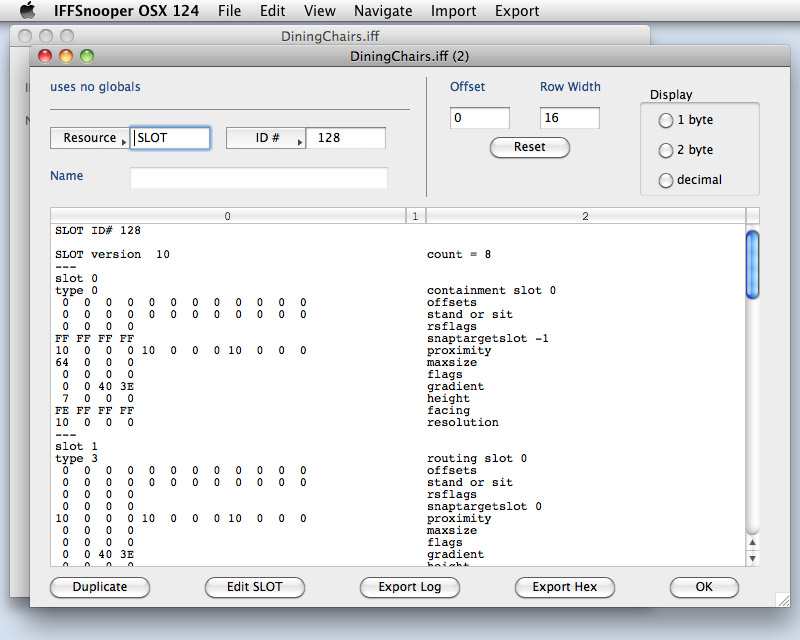Click the Offset input field

point(478,117)
